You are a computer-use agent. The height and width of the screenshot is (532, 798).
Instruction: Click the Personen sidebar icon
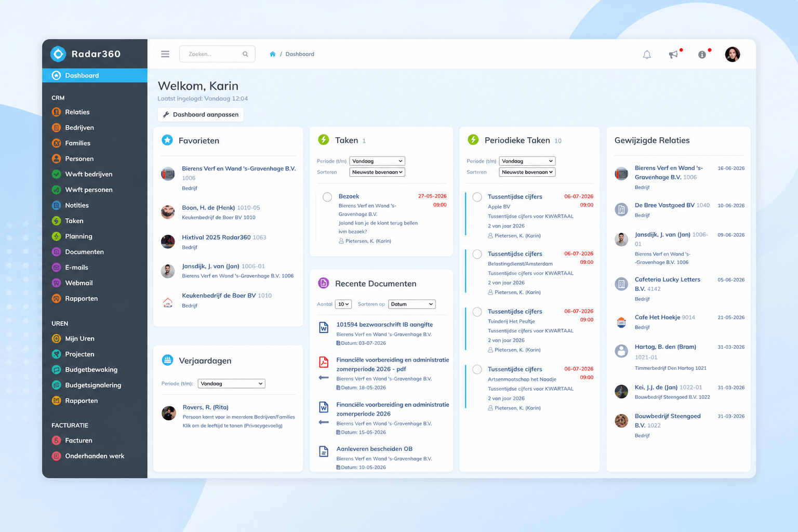pyautogui.click(x=57, y=158)
